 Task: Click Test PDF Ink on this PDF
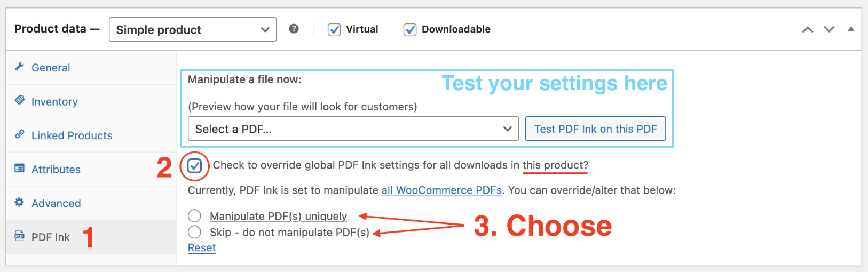point(595,129)
